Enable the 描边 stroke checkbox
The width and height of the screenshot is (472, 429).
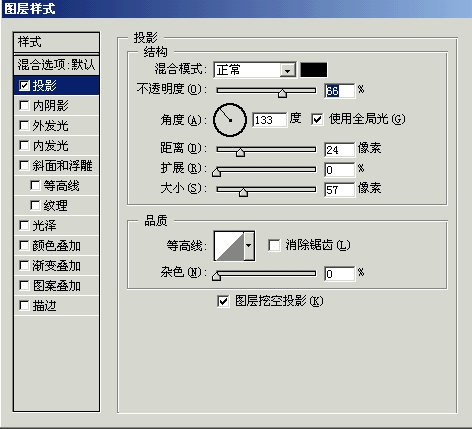coord(24,306)
